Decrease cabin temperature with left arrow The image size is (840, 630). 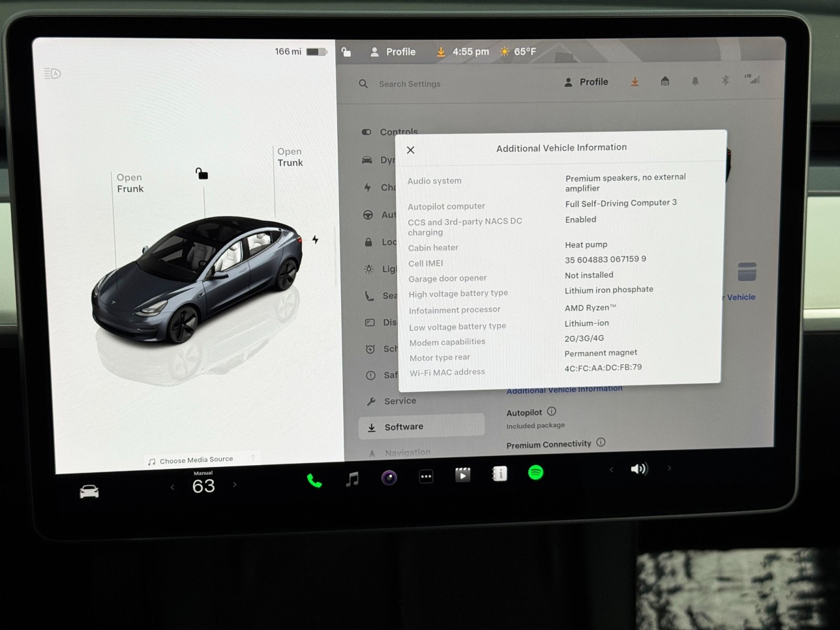[172, 487]
